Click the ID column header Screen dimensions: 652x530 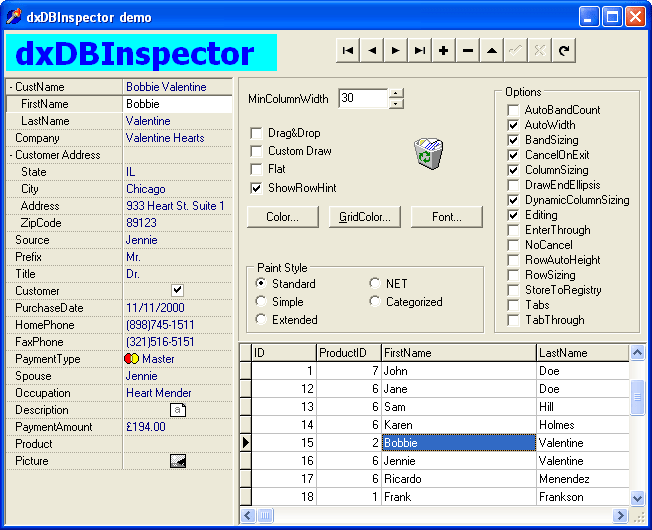pos(284,353)
